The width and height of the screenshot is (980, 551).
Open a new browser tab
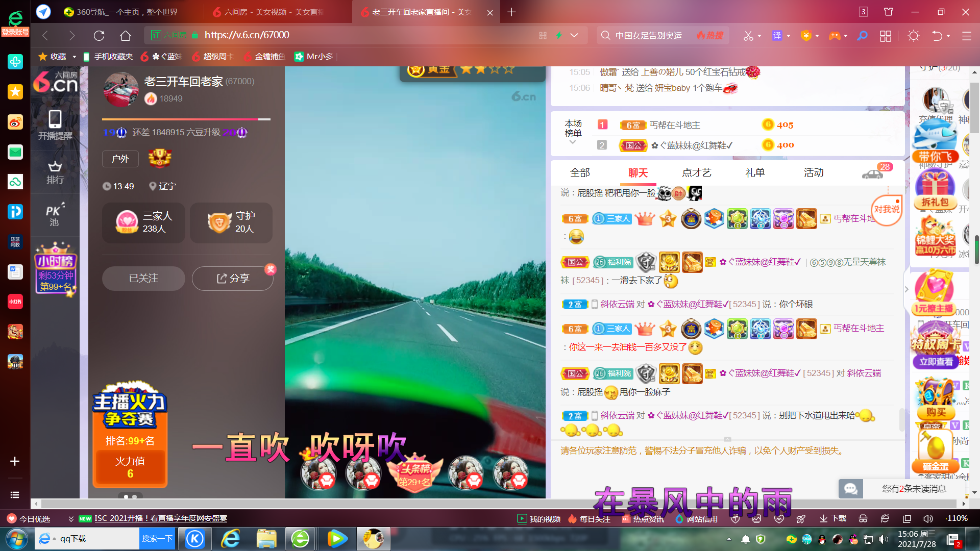pyautogui.click(x=512, y=12)
